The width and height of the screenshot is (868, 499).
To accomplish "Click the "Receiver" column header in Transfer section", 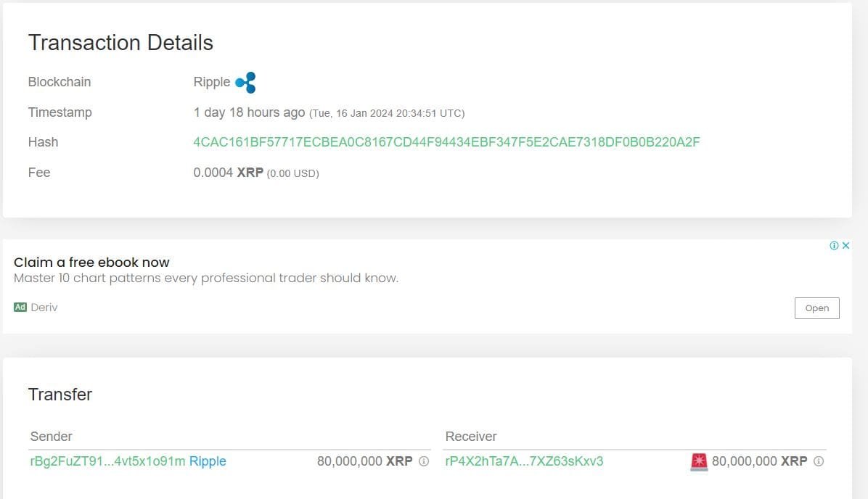I will point(471,436).
